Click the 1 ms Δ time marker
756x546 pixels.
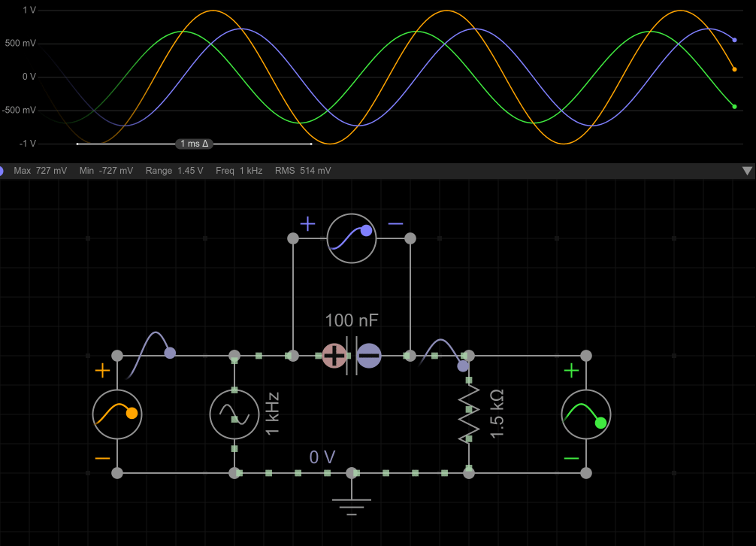[194, 144]
